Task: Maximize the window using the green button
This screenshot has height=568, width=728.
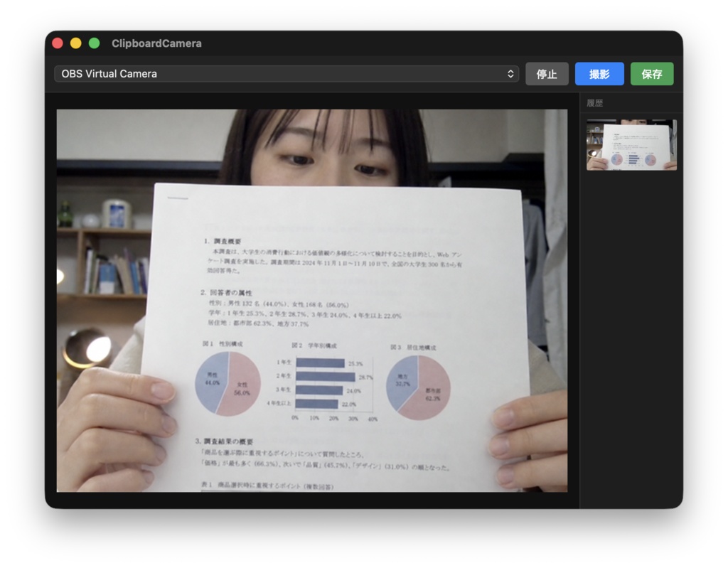Action: pyautogui.click(x=95, y=43)
